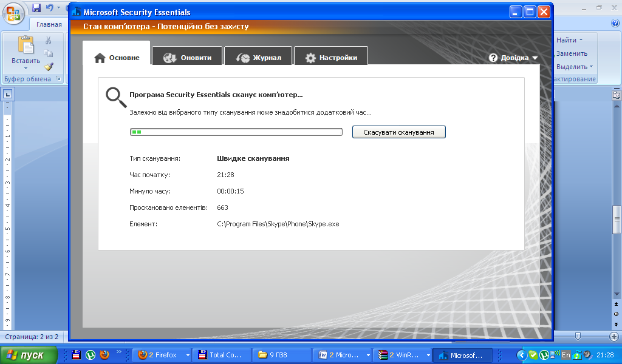Image resolution: width=622 pixels, height=364 pixels.
Task: Toggle the ruler button above Word scrollbar
Action: 617,95
